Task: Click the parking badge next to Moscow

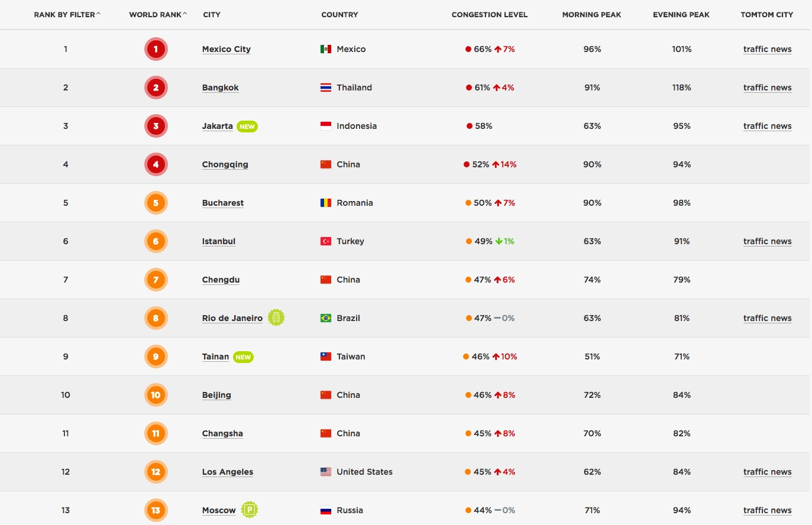Action: (x=250, y=510)
